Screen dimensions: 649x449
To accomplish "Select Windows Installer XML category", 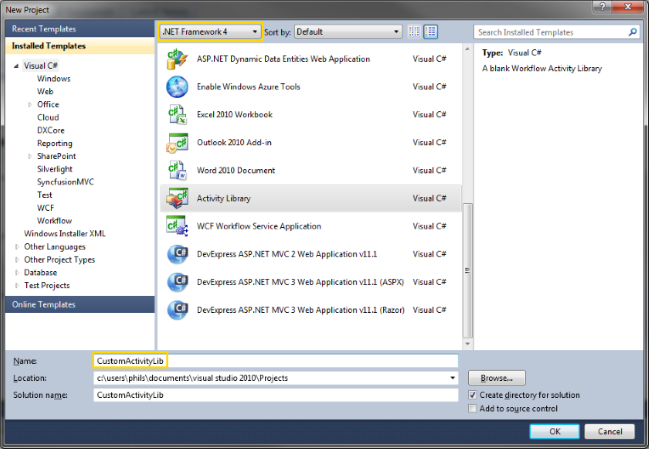I will pos(65,234).
